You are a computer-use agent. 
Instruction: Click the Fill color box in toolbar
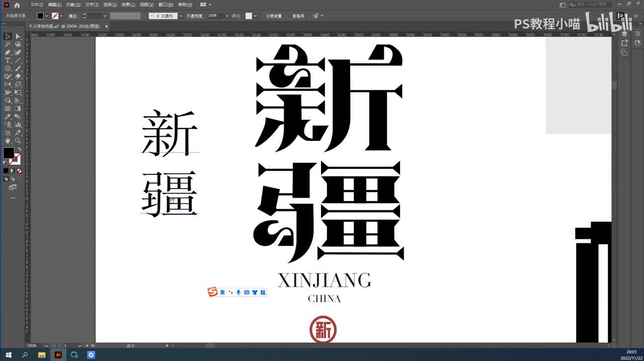click(9, 153)
